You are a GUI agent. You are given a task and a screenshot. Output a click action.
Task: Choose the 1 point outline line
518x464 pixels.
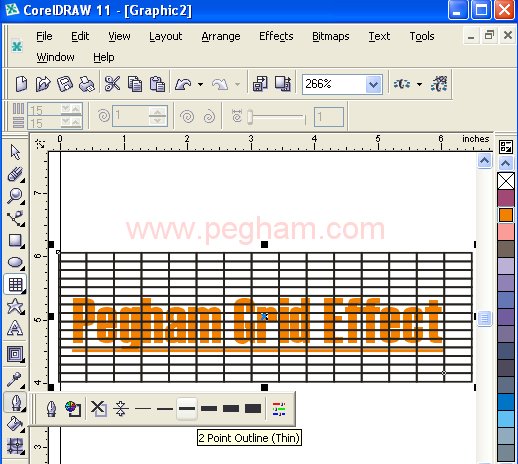point(165,408)
